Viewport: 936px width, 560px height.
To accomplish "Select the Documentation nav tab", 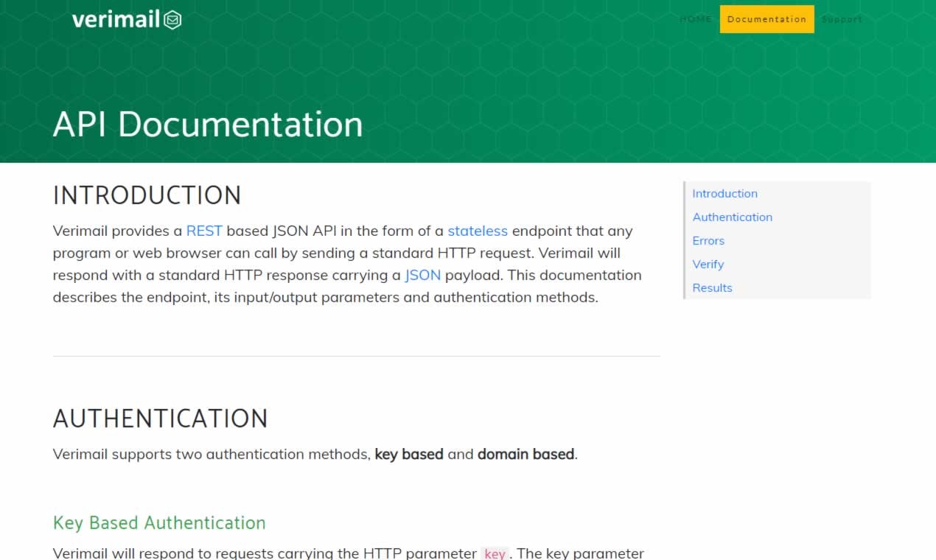I will pyautogui.click(x=766, y=19).
